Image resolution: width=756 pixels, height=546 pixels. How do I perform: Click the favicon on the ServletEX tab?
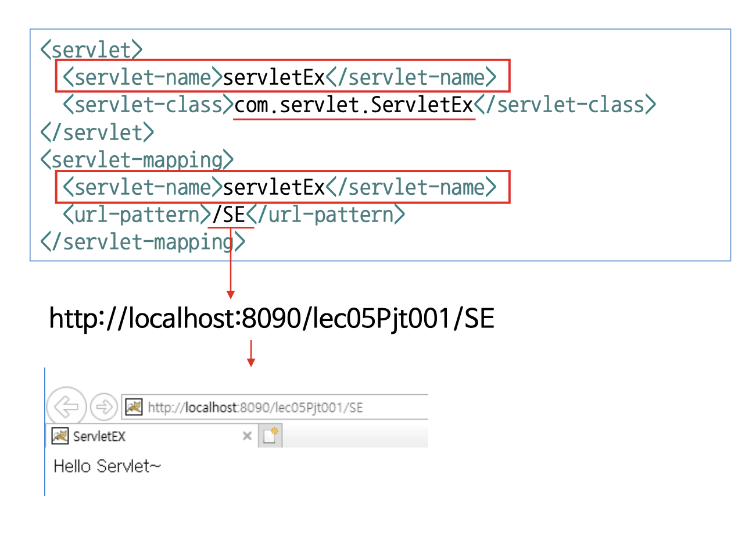pos(60,436)
